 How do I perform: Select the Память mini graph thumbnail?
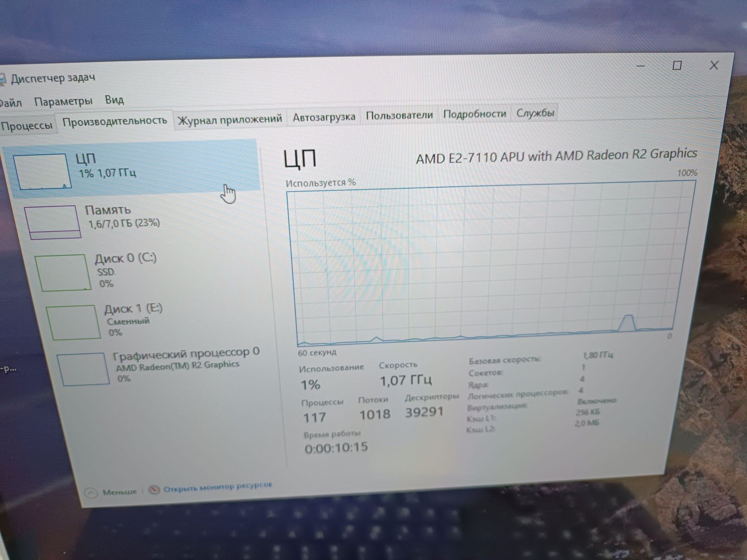52,222
